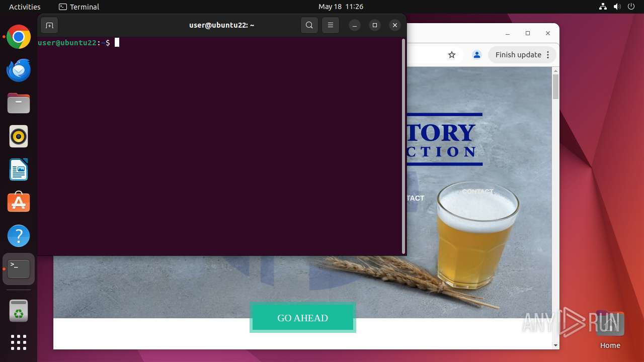Click the terminal title user@ubuntu22: ~
Screen dimensions: 644x362
(222, 25)
